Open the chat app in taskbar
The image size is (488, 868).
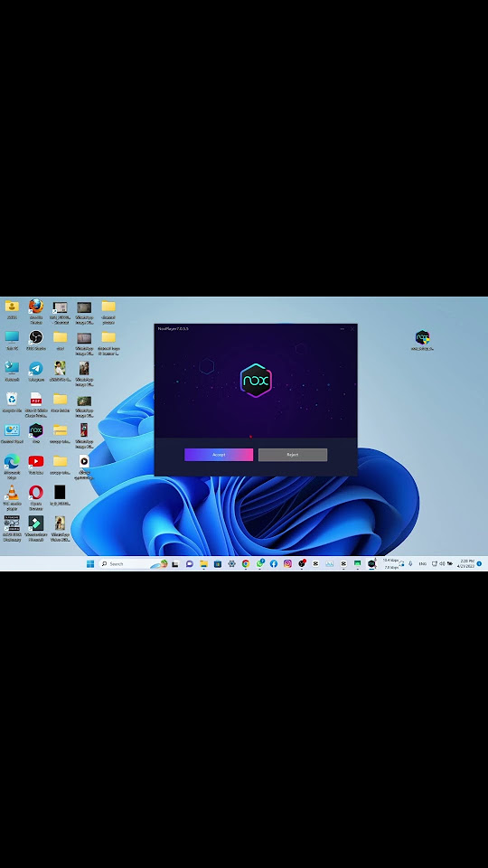pyautogui.click(x=189, y=563)
